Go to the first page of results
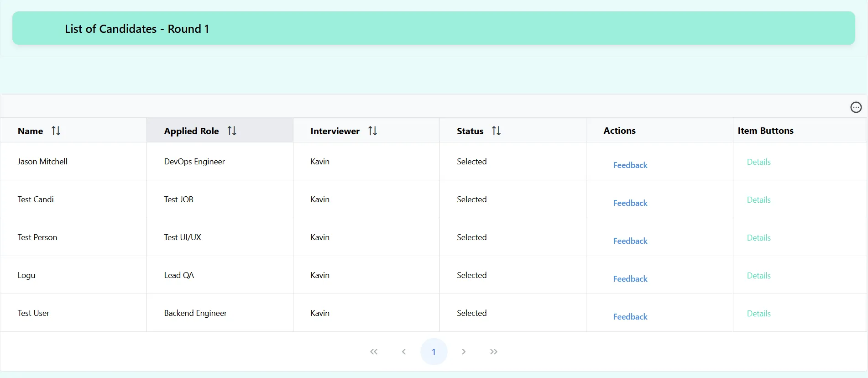 tap(374, 352)
